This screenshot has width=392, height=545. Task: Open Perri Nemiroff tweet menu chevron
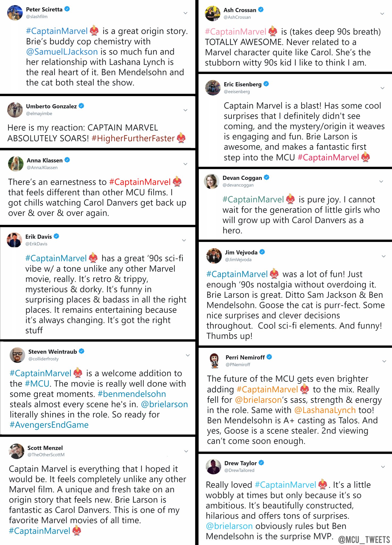pos(384,361)
